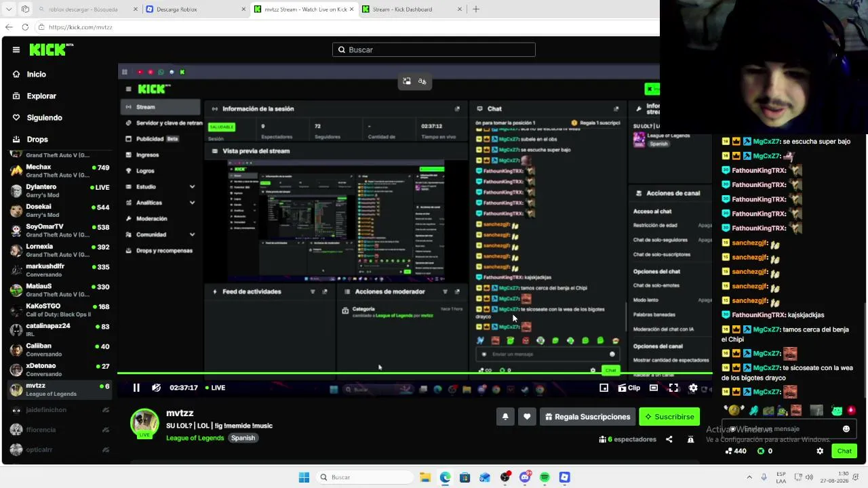
Task: Open Dylantero channel in sidebar
Action: (x=60, y=190)
